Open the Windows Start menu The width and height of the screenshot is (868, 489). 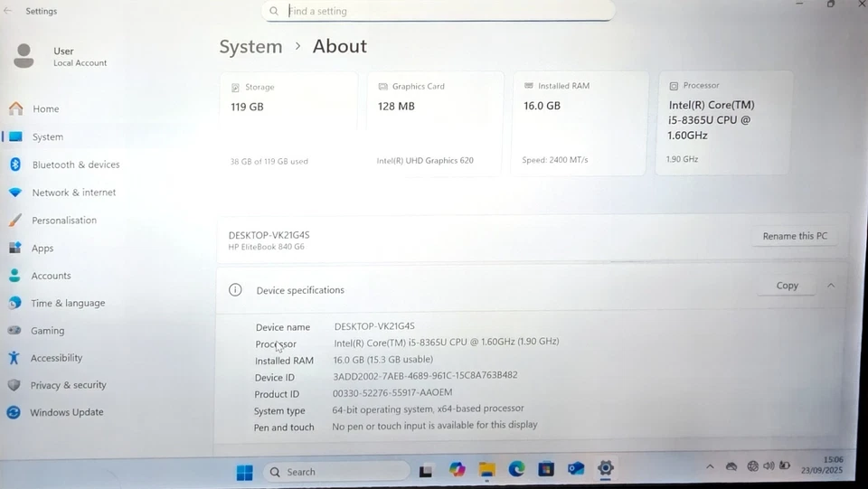coord(245,473)
